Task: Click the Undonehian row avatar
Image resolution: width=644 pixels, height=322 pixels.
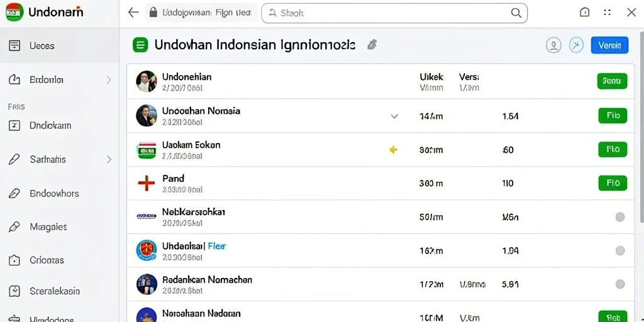Action: click(x=146, y=81)
